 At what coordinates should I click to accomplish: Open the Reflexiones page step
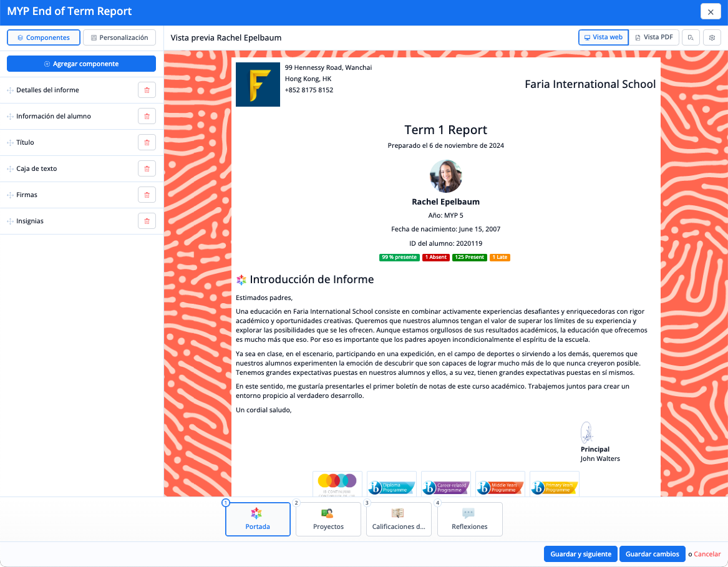469,519
